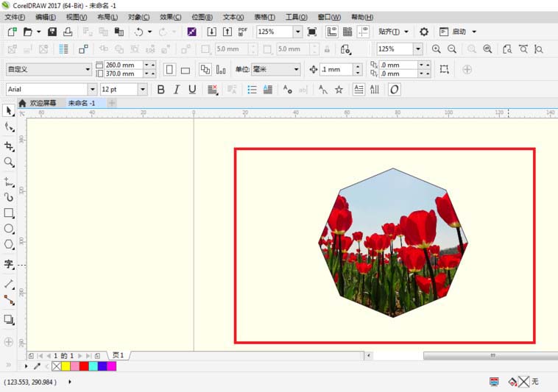Select the Text tool

click(x=9, y=264)
